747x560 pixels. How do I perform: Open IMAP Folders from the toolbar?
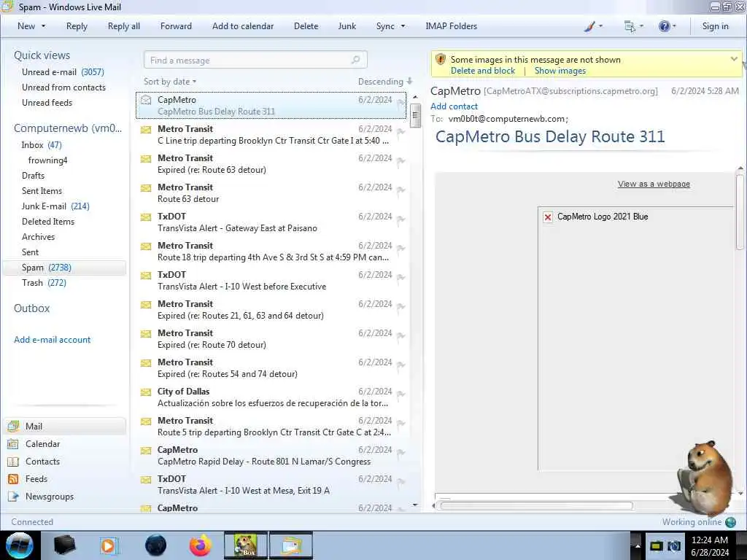[451, 26]
